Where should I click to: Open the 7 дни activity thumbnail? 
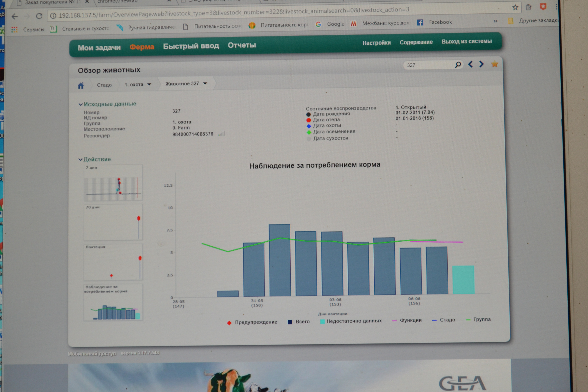pos(113,183)
